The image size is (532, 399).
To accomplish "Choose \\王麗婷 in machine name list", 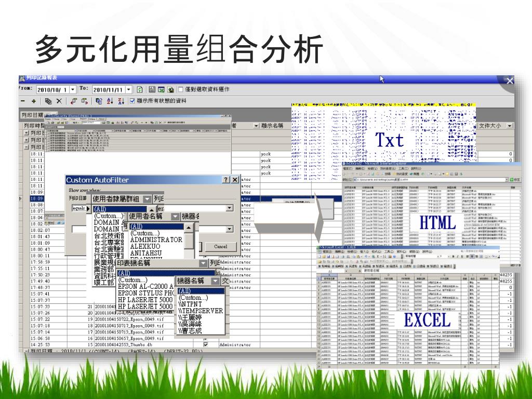I will [190, 317].
